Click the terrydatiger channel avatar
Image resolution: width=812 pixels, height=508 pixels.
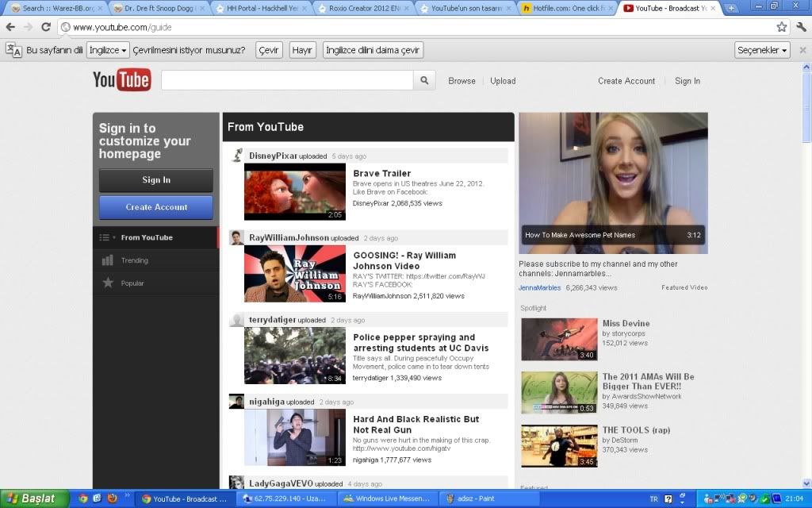coord(236,319)
